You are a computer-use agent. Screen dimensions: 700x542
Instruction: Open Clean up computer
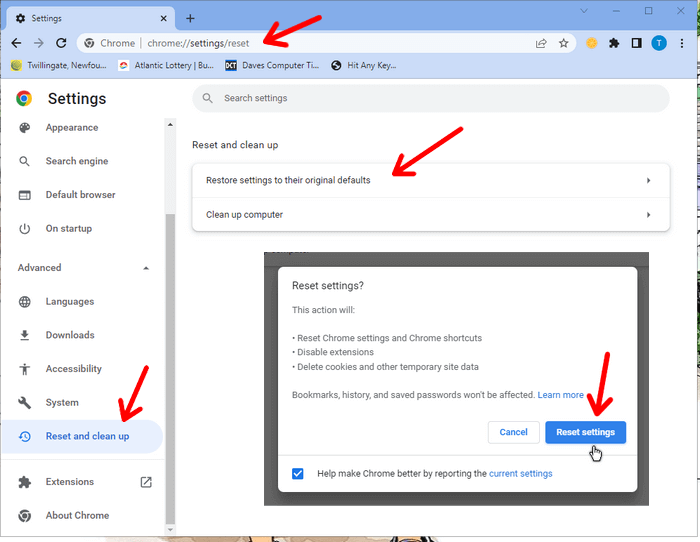click(x=431, y=215)
